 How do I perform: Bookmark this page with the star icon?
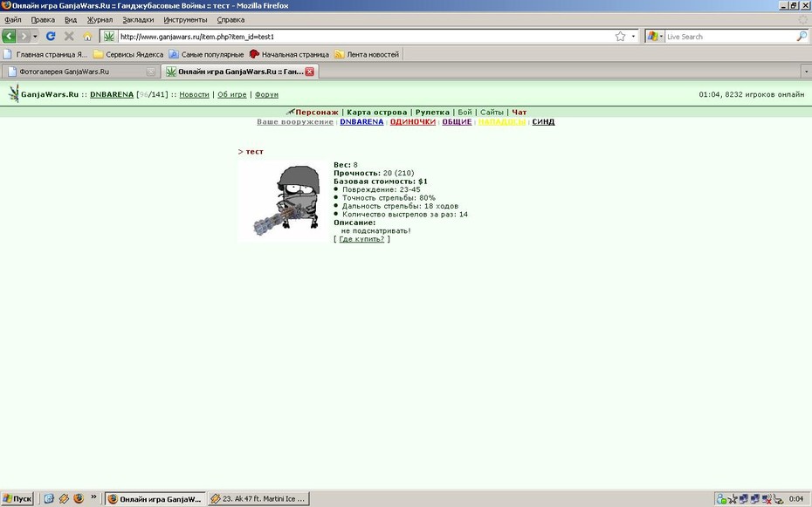pyautogui.click(x=621, y=37)
